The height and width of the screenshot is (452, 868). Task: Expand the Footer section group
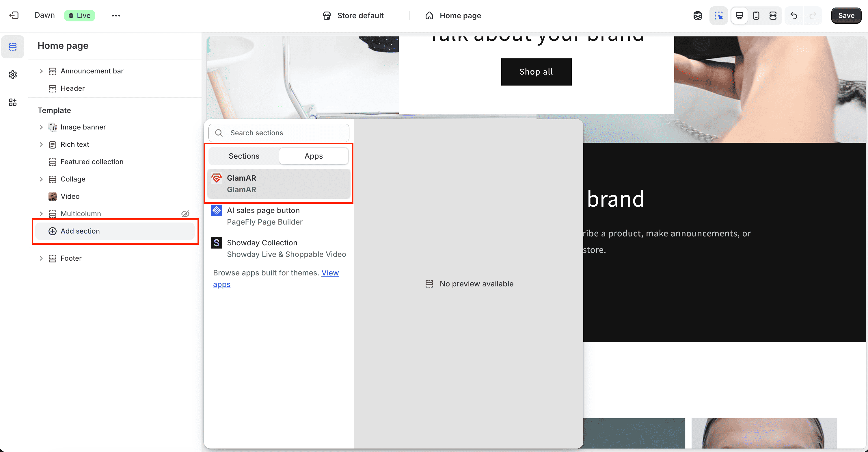41,258
